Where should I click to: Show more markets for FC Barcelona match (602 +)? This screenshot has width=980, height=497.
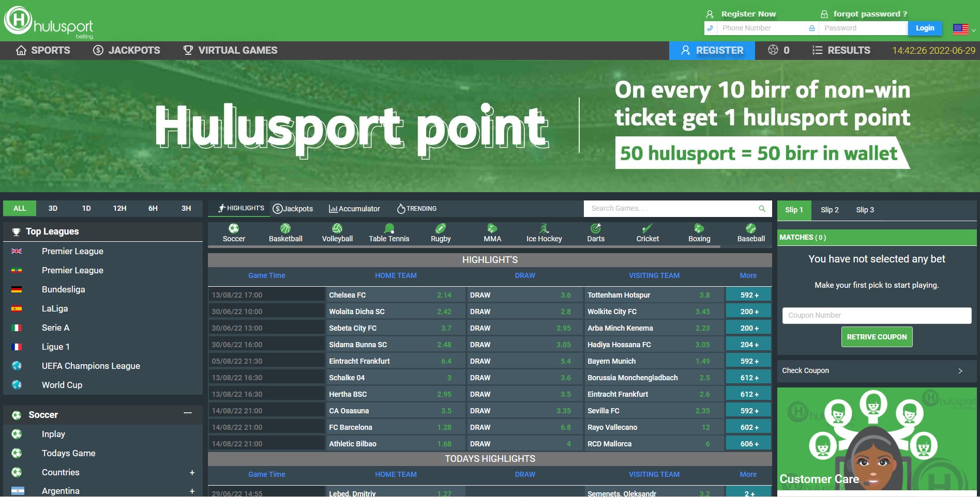point(748,427)
